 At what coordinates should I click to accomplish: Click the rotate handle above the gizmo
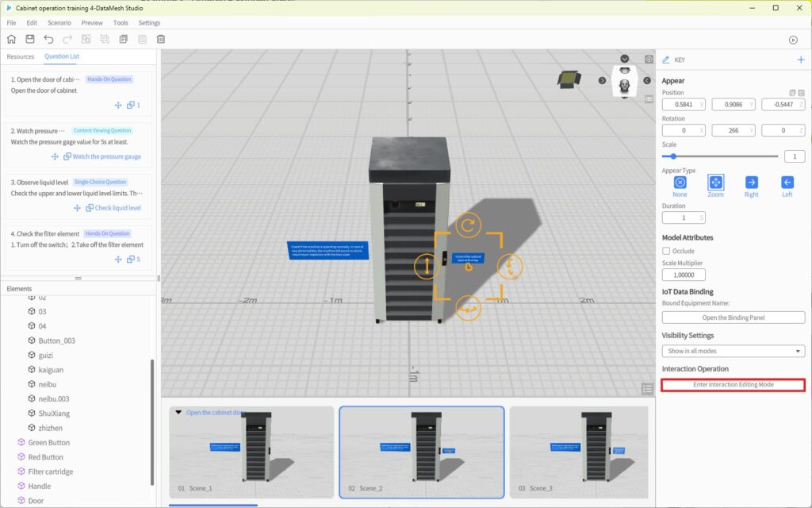coord(468,226)
